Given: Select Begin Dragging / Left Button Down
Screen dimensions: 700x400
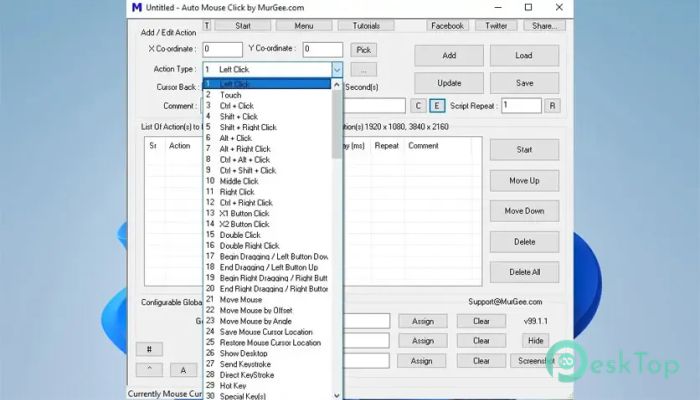Looking at the screenshot, I should [x=267, y=257].
